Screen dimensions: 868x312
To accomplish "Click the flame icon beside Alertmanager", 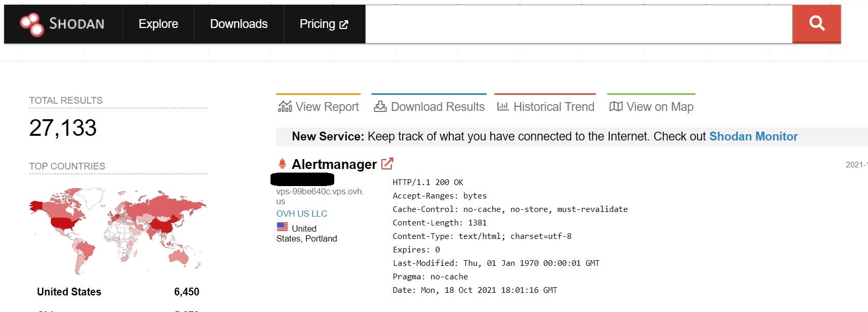I will click(282, 164).
